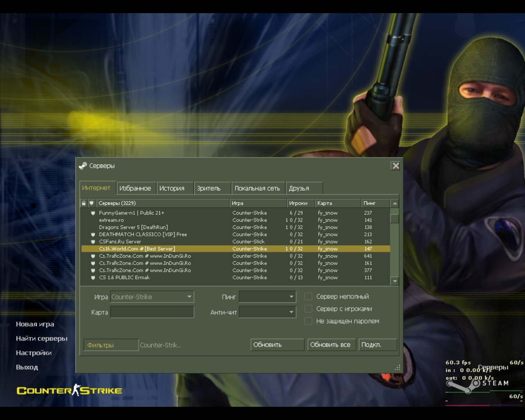This screenshot has height=420, width=525.
Task: Select the FunnyGame-n1 | Public 21+ server
Action: pos(235,213)
